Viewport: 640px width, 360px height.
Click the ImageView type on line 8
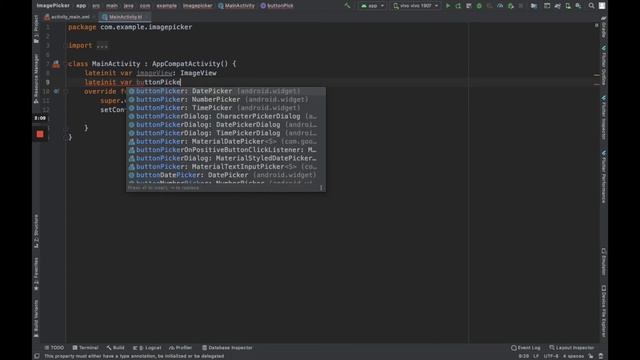(198, 73)
